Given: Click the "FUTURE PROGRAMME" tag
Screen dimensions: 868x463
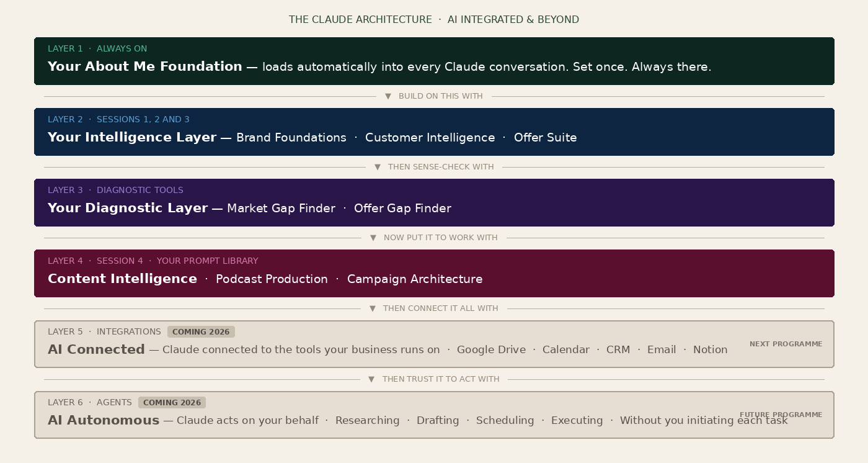Looking at the screenshot, I should 781,415.
